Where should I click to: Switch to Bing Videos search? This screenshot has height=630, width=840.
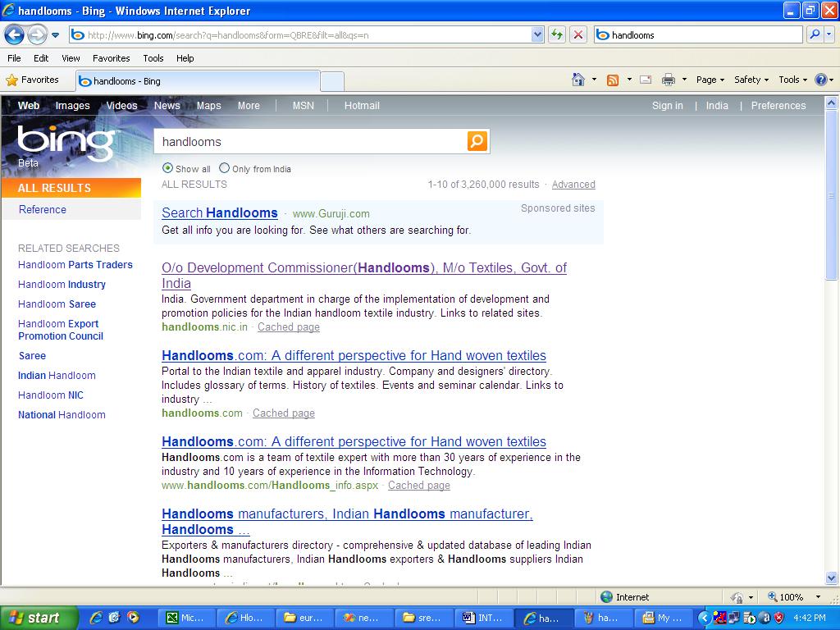coord(121,106)
